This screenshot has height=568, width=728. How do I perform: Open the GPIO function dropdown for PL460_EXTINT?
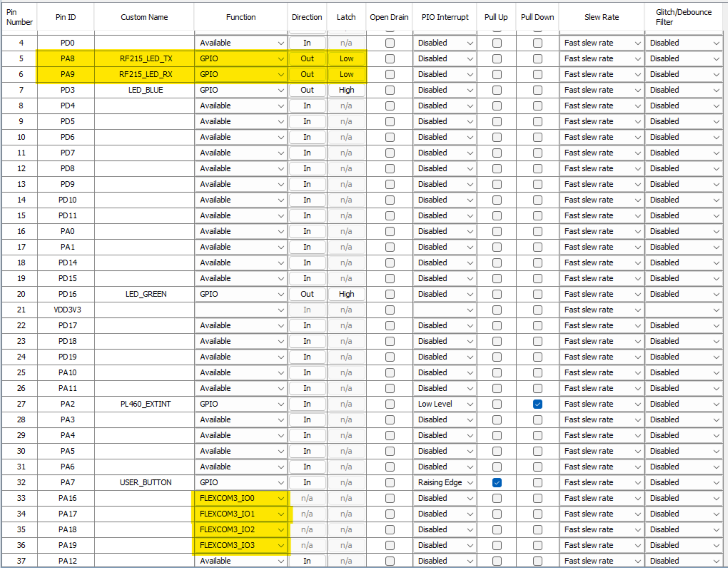pos(241,404)
